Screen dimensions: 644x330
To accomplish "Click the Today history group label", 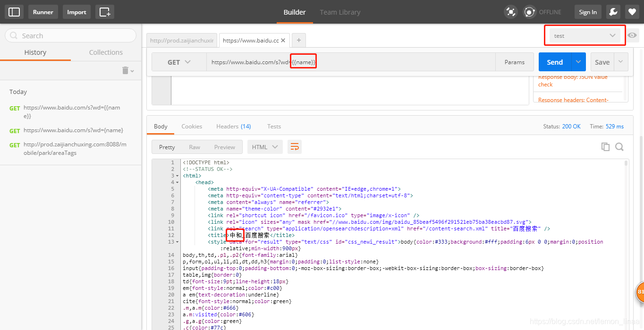I will point(18,92).
